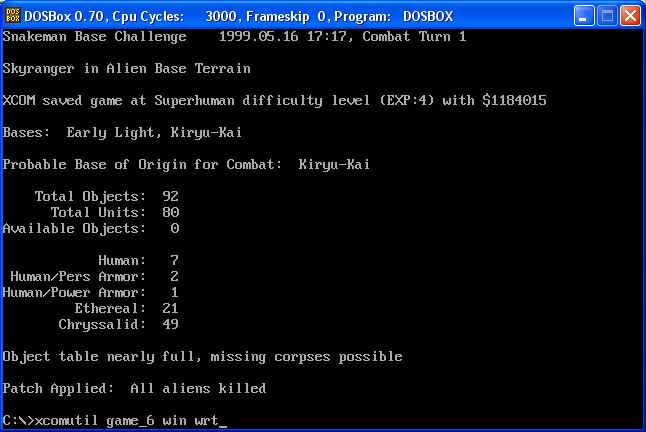The height and width of the screenshot is (432, 646).
Task: Click the 'Skyranger in Alien Base Terrain' line
Action: click(x=126, y=68)
